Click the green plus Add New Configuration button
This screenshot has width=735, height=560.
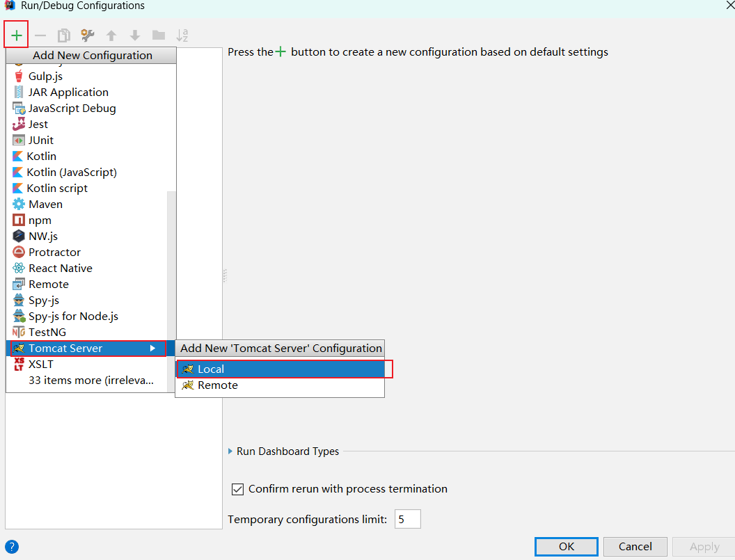17,35
